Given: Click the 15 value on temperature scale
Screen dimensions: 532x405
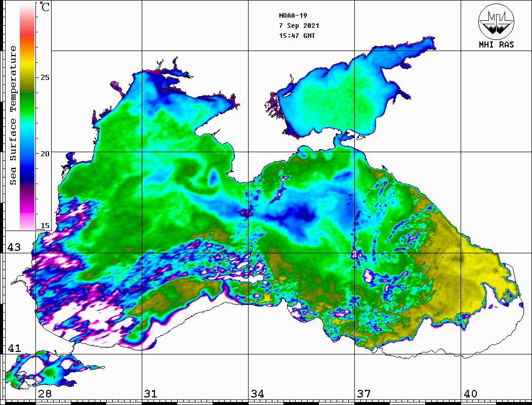Looking at the screenshot, I should [x=45, y=226].
